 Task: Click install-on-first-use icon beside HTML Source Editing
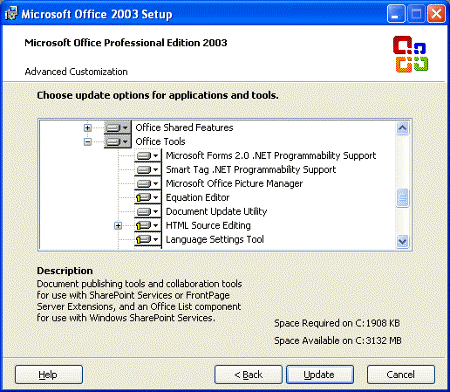pos(144,226)
